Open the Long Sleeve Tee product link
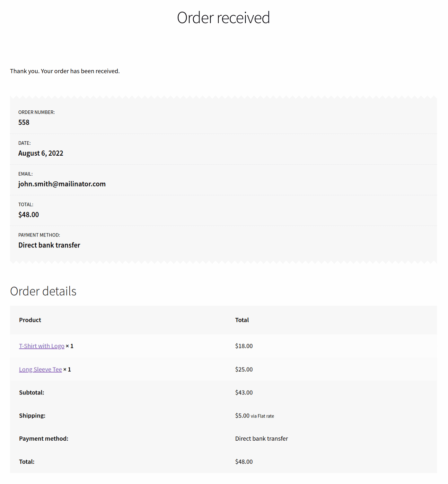This screenshot has width=448, height=484. [x=40, y=369]
